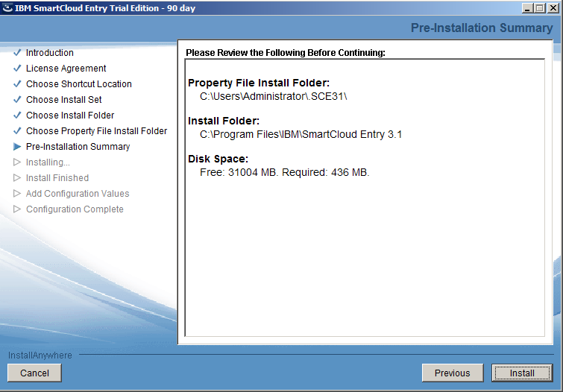Click the Property File Install Folder path
The image size is (563, 392).
(x=274, y=97)
